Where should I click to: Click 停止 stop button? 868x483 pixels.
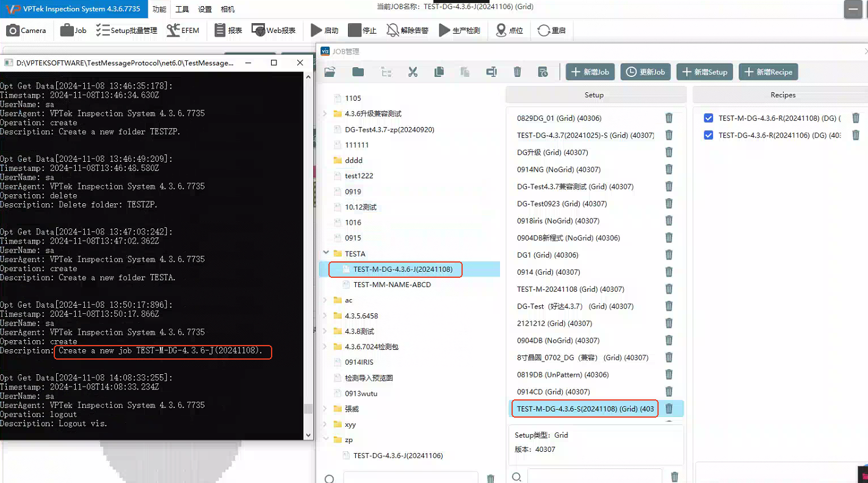[362, 30]
